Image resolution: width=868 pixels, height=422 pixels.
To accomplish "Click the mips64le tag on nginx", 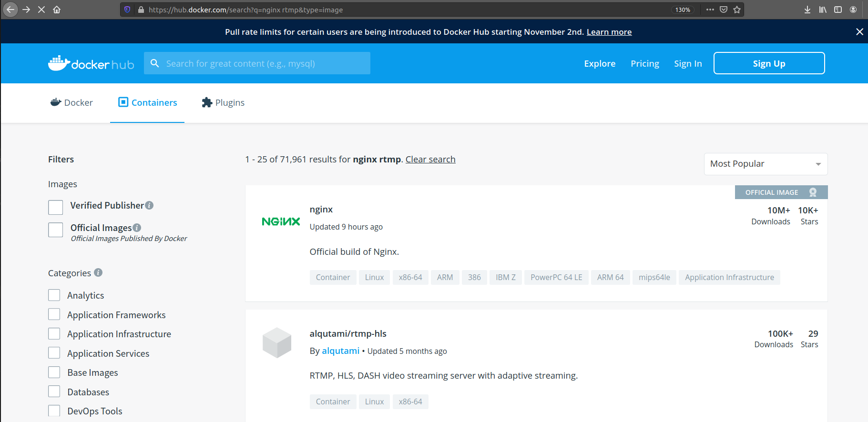I will coord(654,277).
